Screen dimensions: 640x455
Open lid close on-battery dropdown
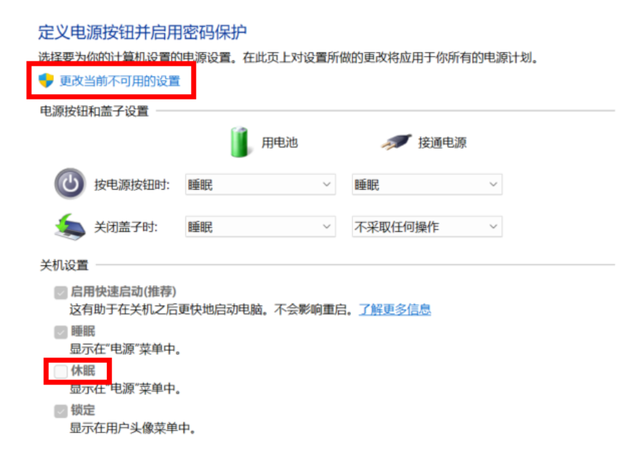[260, 226]
